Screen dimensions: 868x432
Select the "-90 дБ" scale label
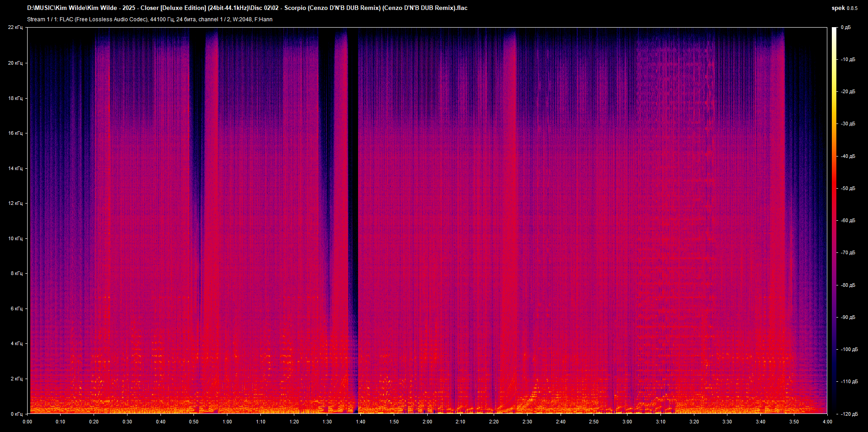(x=847, y=318)
